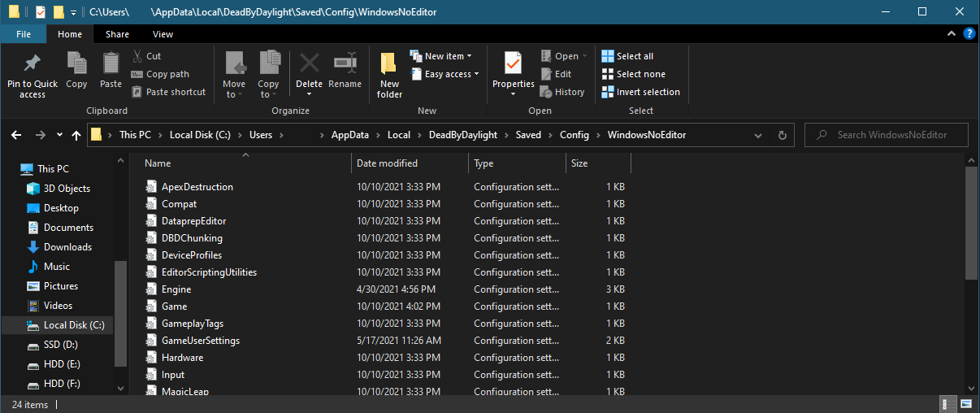
Task: Switch to Large icons view in status bar
Action: (965, 404)
